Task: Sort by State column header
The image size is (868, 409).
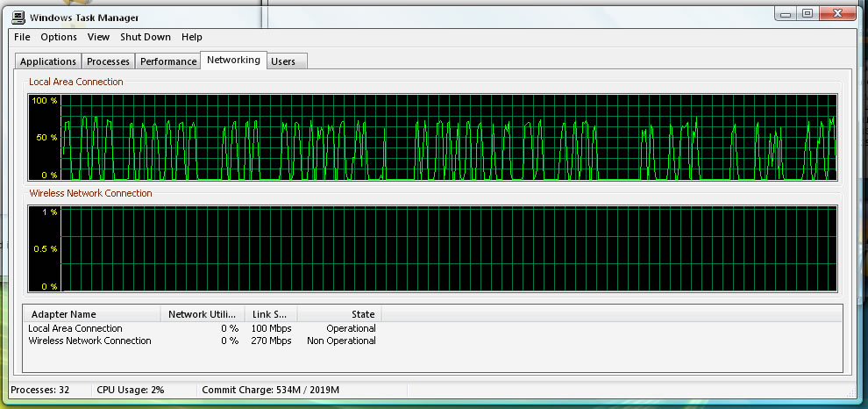Action: tap(339, 314)
